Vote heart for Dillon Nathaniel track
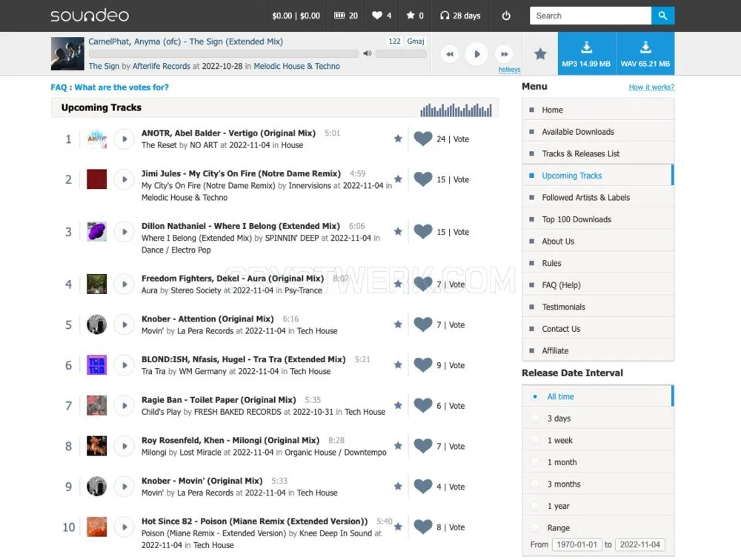Image resolution: width=741 pixels, height=560 pixels. (x=423, y=232)
